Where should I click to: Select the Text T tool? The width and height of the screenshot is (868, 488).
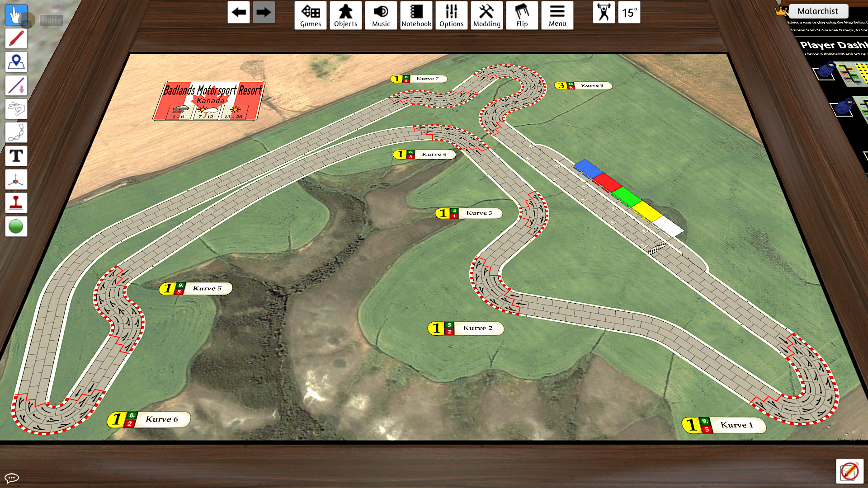16,156
